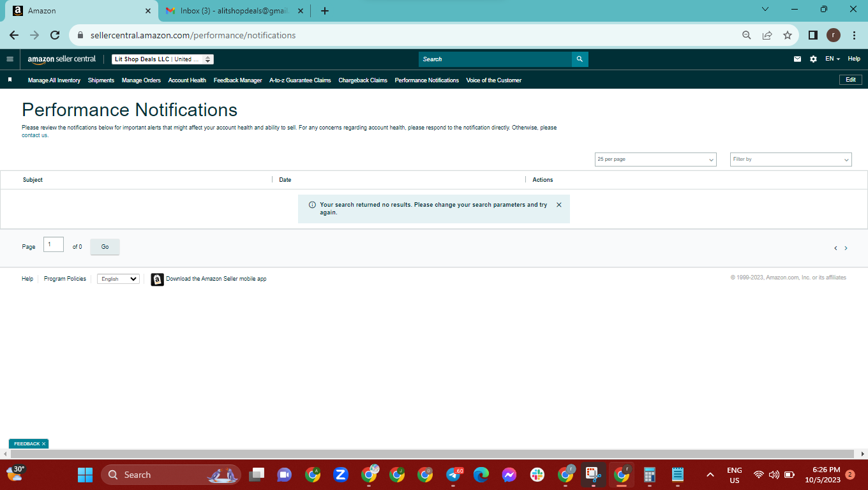Open Zoom from the taskbar
The width and height of the screenshot is (868, 490).
tap(340, 475)
